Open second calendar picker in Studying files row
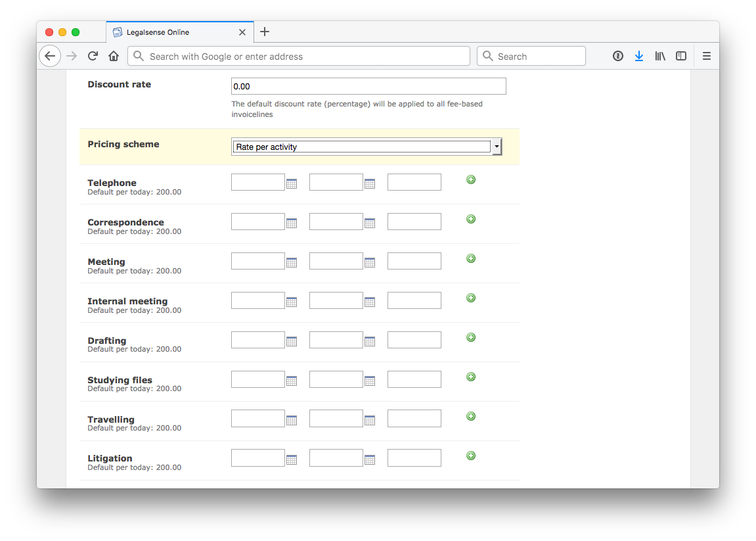 click(369, 381)
